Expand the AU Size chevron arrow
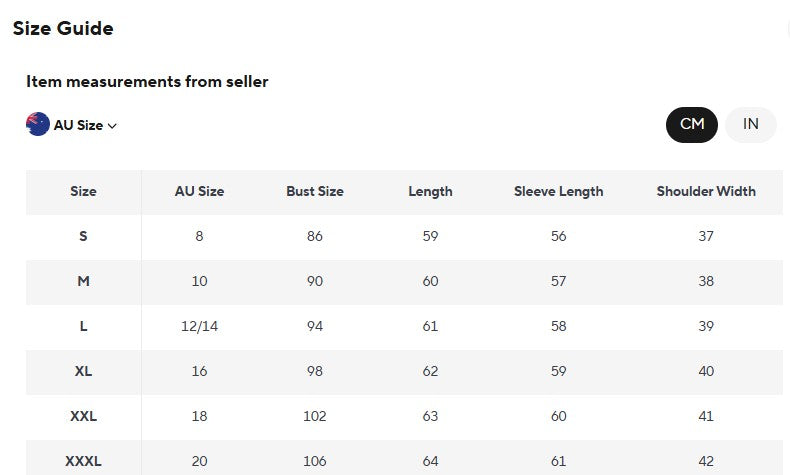The width and height of the screenshot is (790, 475). pyautogui.click(x=112, y=125)
